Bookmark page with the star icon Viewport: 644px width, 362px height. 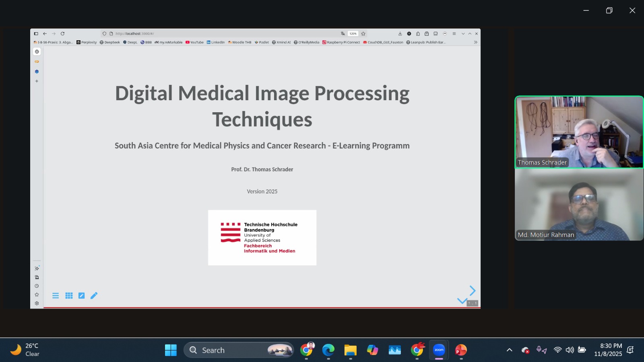point(363,34)
